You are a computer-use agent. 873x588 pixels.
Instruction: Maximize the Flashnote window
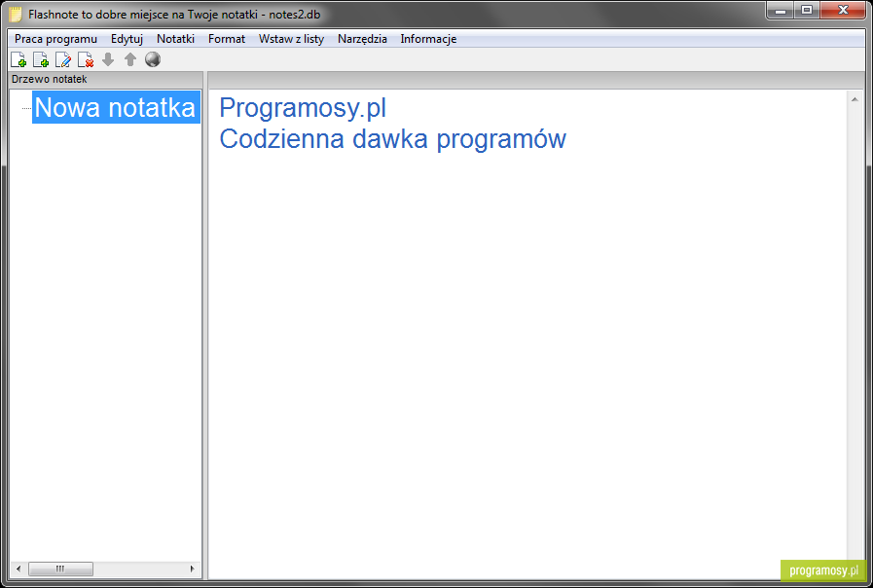click(807, 11)
